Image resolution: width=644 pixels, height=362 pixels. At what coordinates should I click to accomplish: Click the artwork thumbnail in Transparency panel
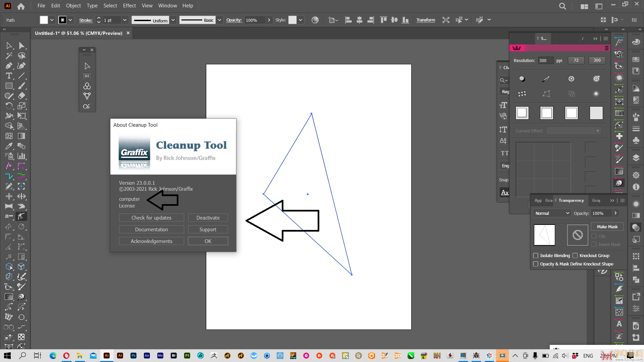pyautogui.click(x=544, y=235)
